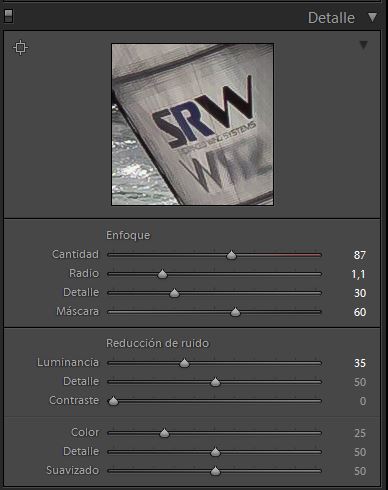
Task: Click the SRW sail preview thumbnail
Action: [x=192, y=124]
